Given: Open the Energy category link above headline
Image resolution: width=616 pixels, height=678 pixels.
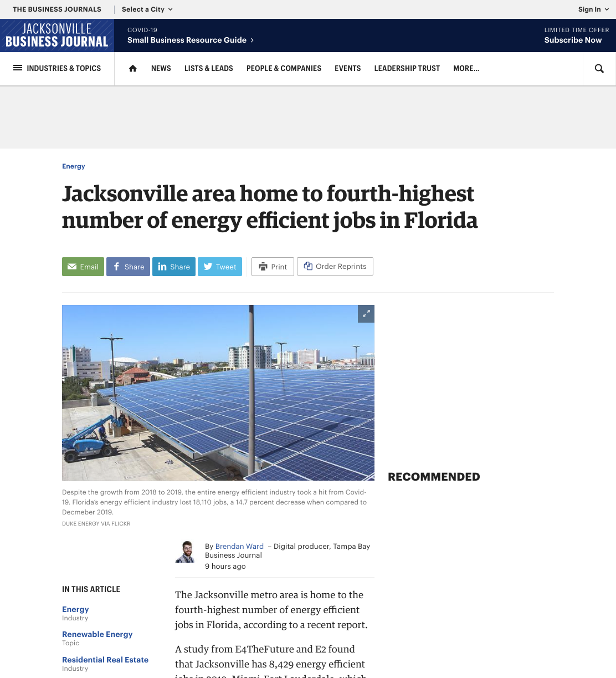Looking at the screenshot, I should [74, 166].
